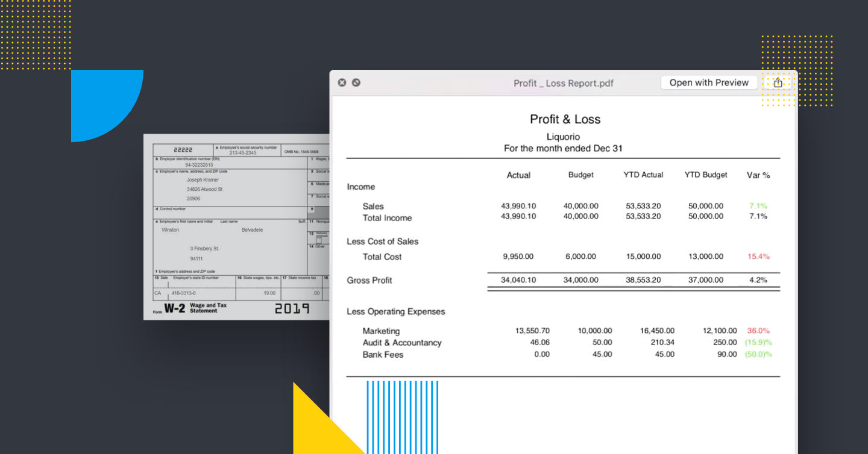This screenshot has height=454, width=868.
Task: Click the green 7.1% variance value
Action: 759,206
